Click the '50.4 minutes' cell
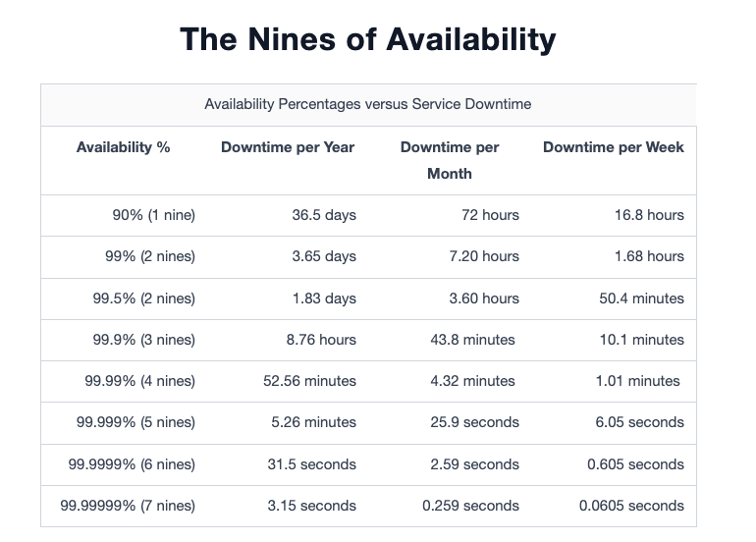This screenshot has width=756, height=542. tap(641, 298)
